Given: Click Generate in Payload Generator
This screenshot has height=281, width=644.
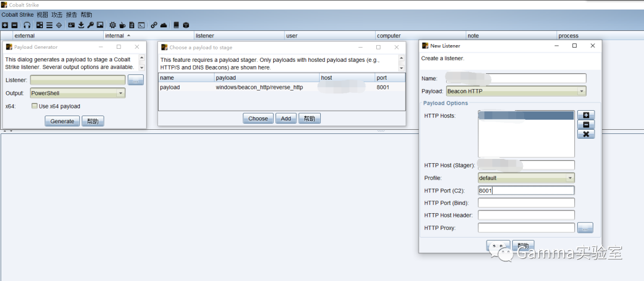Looking at the screenshot, I should coord(62,121).
